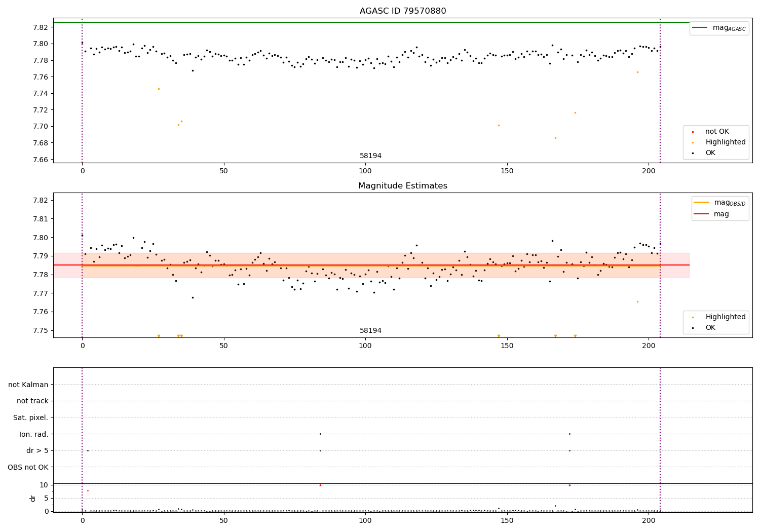Screen dimensions: 760x532
Task: Click the 'AGASC ID 79570880' plot title
Action: (403, 11)
